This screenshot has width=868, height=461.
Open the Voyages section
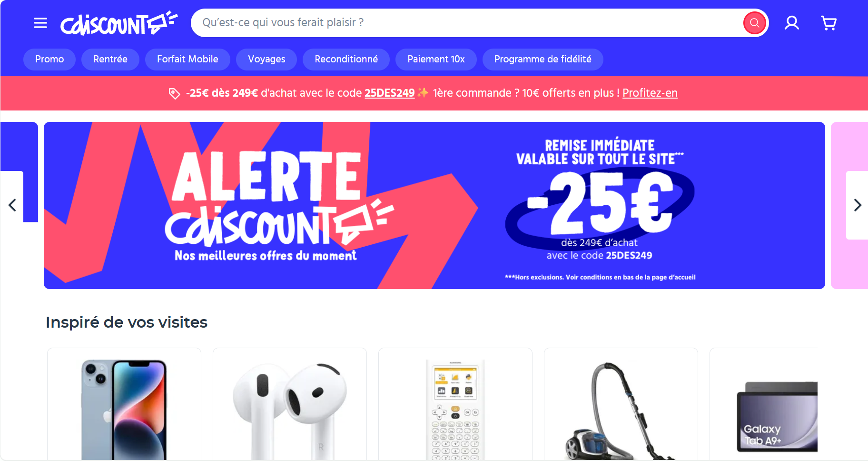click(x=266, y=60)
